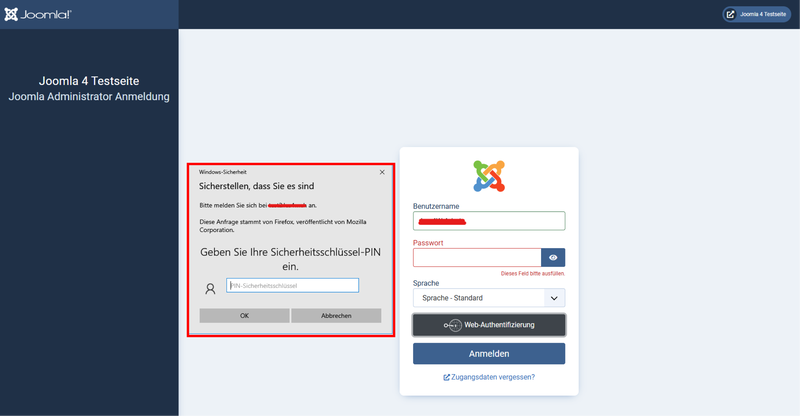800x416 pixels.
Task: Click into the Benutzername field
Action: (x=489, y=221)
